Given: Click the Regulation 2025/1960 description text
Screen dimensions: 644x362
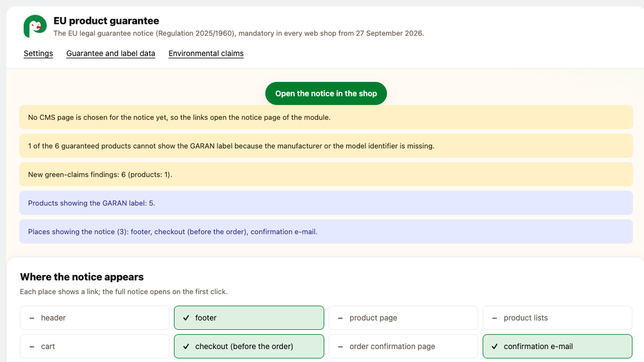Looking at the screenshot, I should click(x=239, y=33).
